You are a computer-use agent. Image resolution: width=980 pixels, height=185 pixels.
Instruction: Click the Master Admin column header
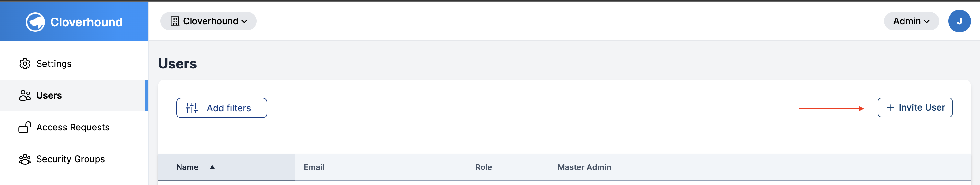[584, 167]
